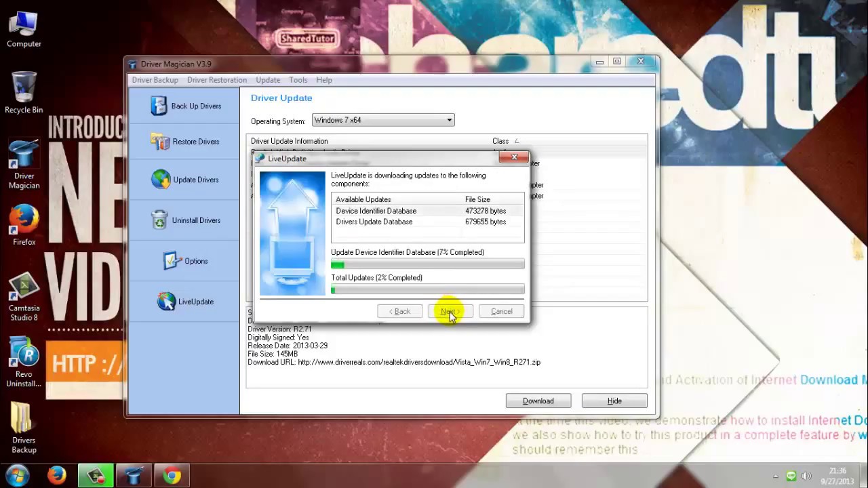Open Drivers Backup folder on desktop
Image resolution: width=868 pixels, height=488 pixels.
pyautogui.click(x=24, y=428)
